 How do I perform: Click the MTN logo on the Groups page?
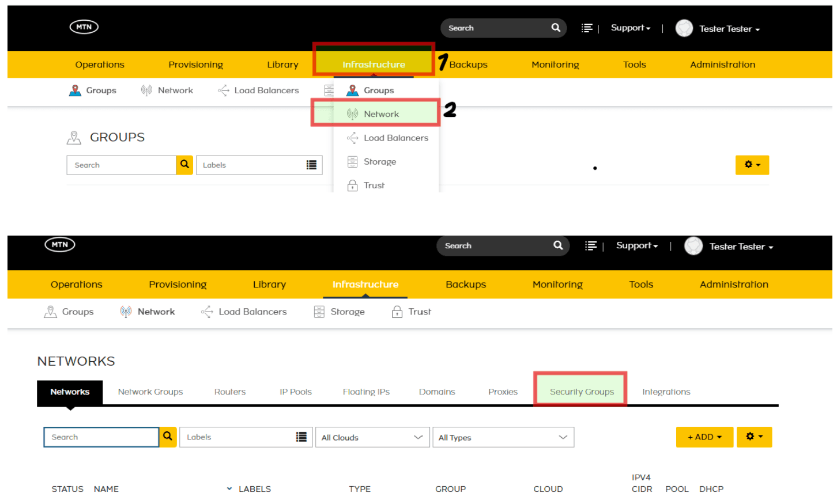coord(84,27)
